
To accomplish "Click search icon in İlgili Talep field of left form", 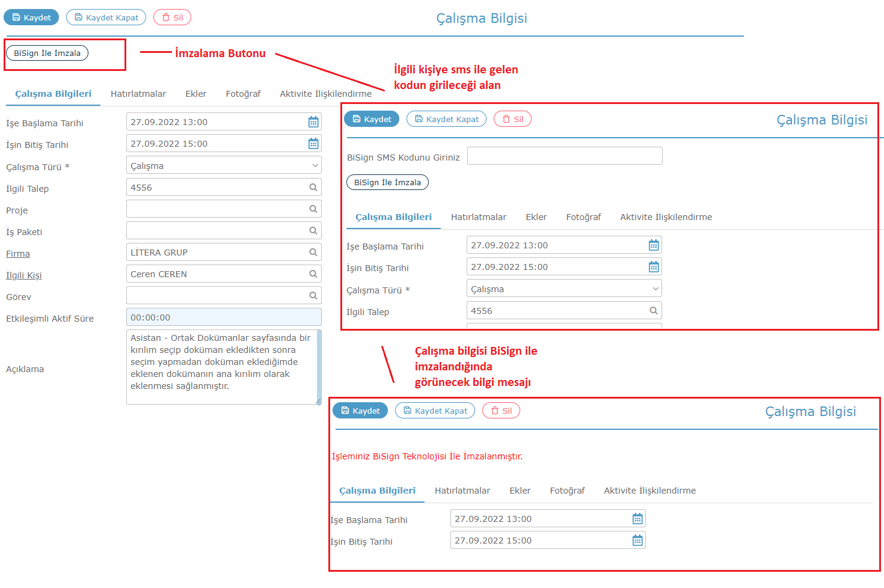I will click(313, 188).
